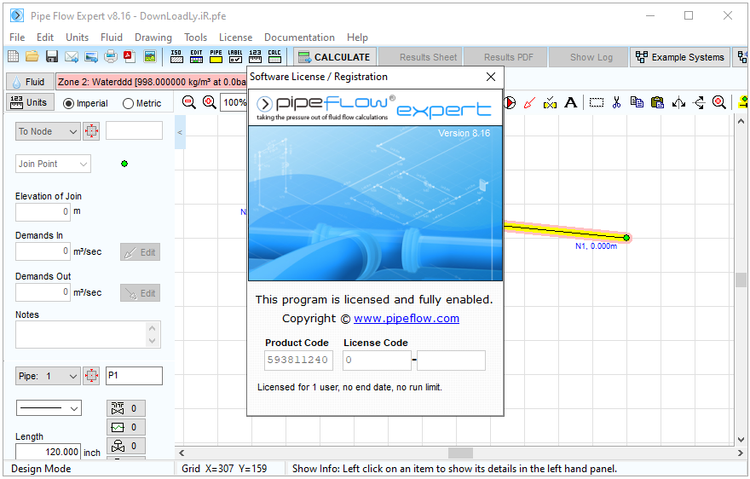Toggle the PIPE drawing mode icon
This screenshot has width=750, height=479.
click(216, 57)
